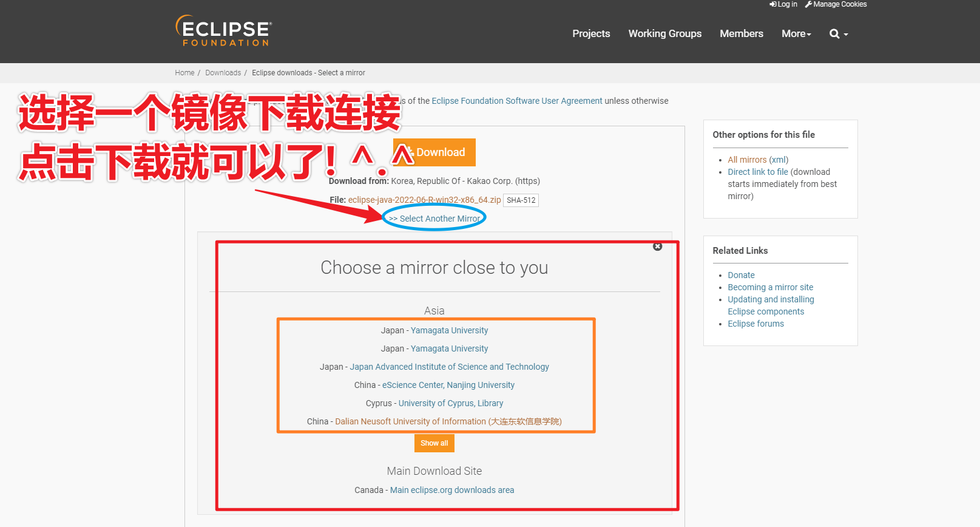Open the mirrors xml link
Viewport: 980px width, 527px height.
[x=779, y=160]
